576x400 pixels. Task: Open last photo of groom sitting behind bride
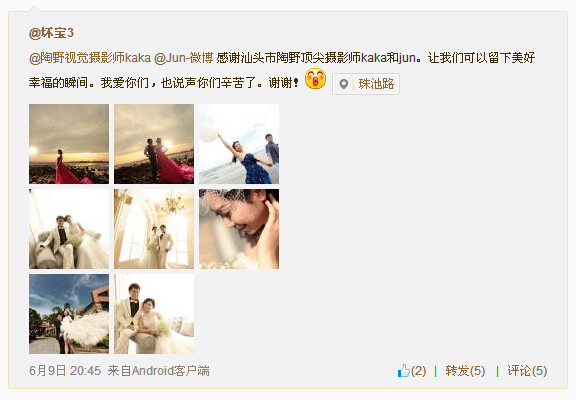pyautogui.click(x=154, y=314)
